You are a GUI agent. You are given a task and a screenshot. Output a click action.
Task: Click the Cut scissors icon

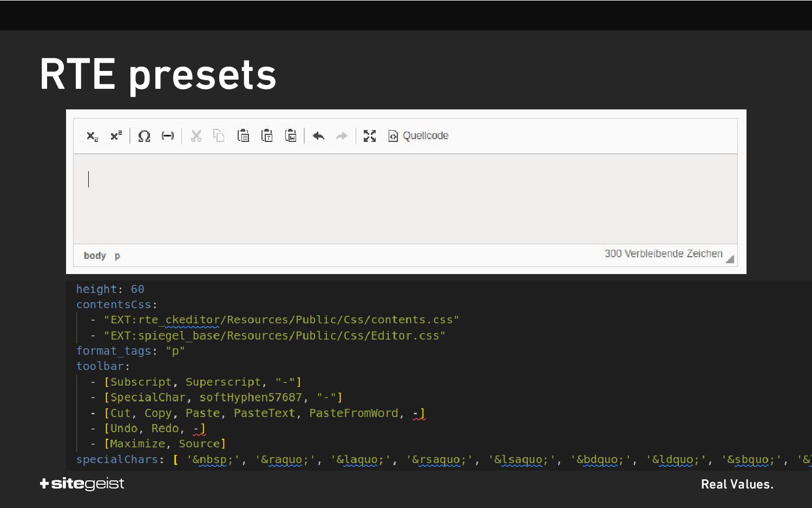pos(196,136)
